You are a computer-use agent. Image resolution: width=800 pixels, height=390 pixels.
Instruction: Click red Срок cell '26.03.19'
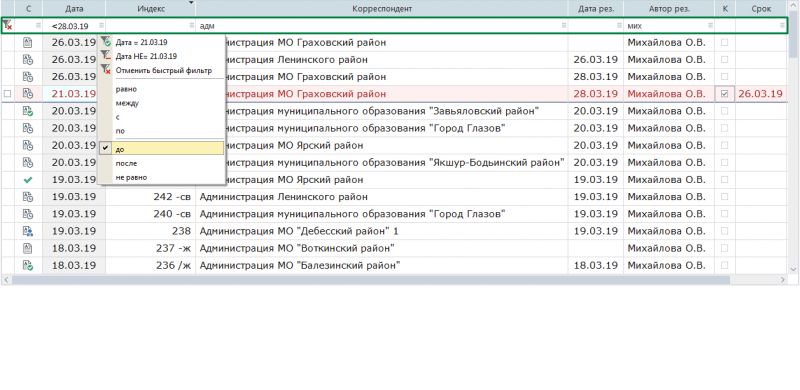point(760,94)
